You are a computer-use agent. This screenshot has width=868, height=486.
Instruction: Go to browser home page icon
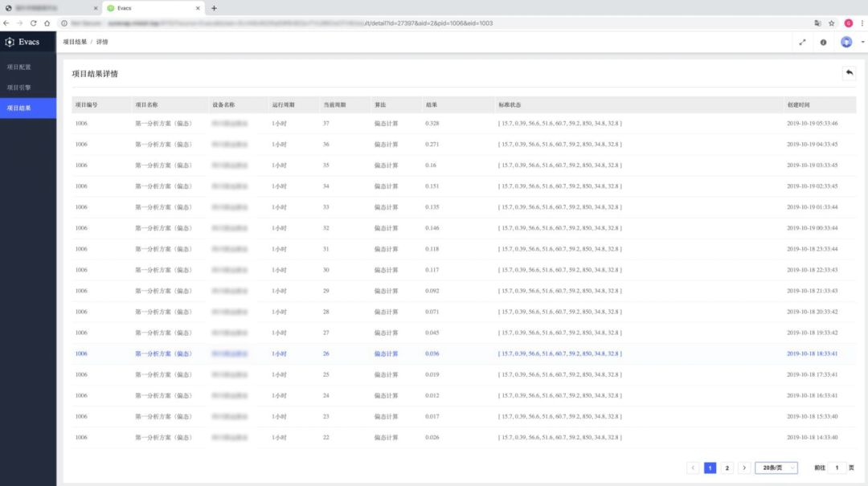pos(47,23)
